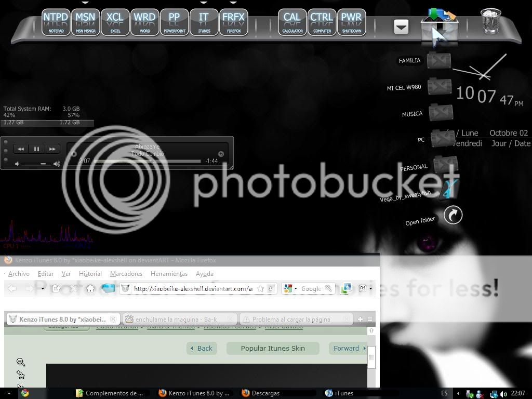The width and height of the screenshot is (532, 399).
Task: Click the PWR shutdown dock icon
Action: tap(352, 22)
